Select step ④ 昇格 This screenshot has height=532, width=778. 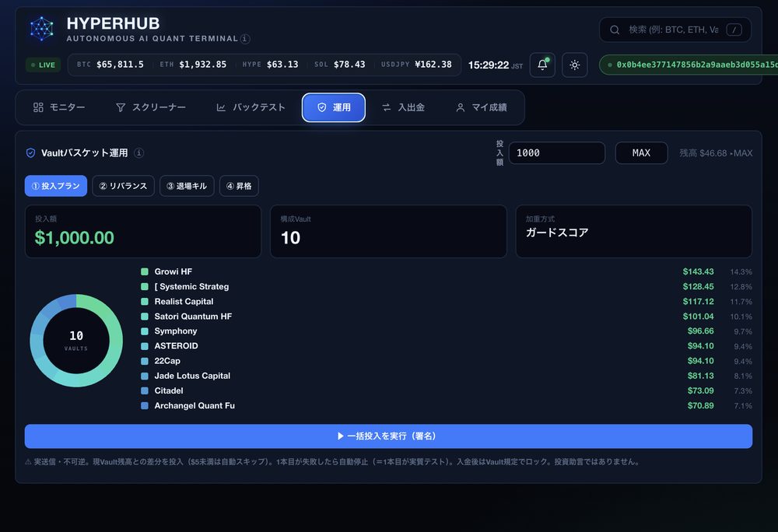(239, 186)
